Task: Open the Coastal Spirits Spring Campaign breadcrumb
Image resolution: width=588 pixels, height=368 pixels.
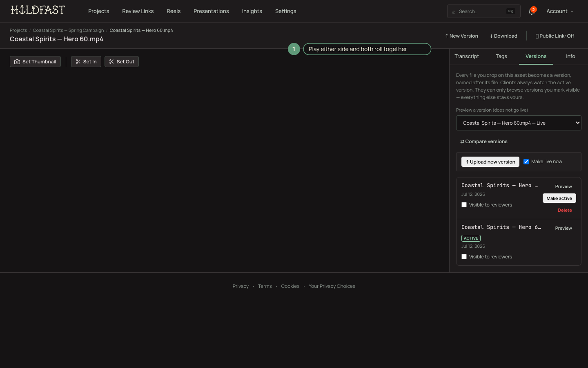Action: point(68,30)
